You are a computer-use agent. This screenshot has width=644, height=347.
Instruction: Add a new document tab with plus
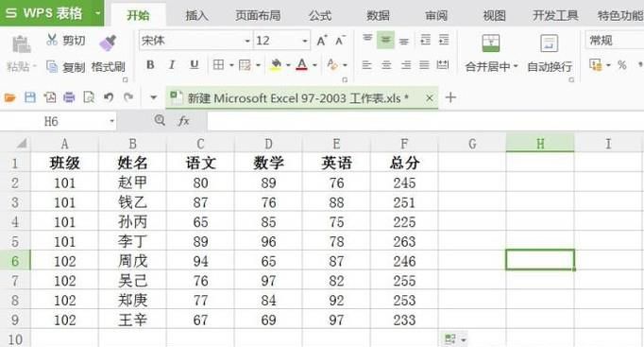(450, 97)
